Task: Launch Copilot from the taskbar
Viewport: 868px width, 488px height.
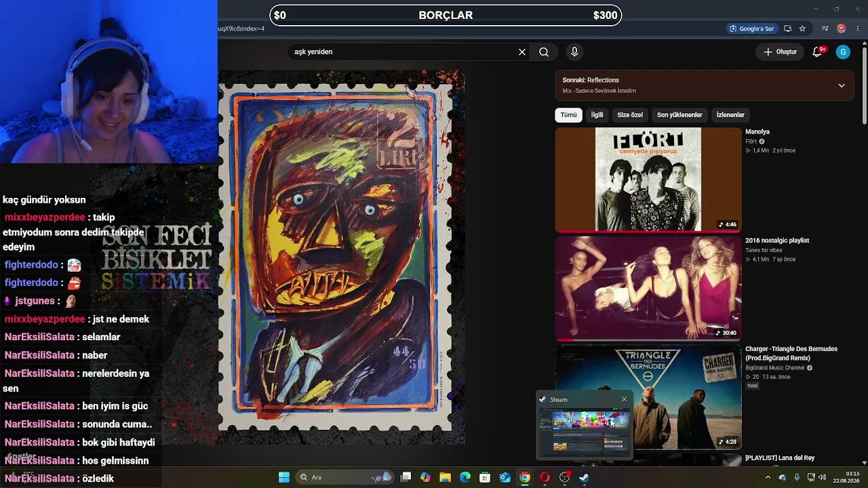Action: 425,477
